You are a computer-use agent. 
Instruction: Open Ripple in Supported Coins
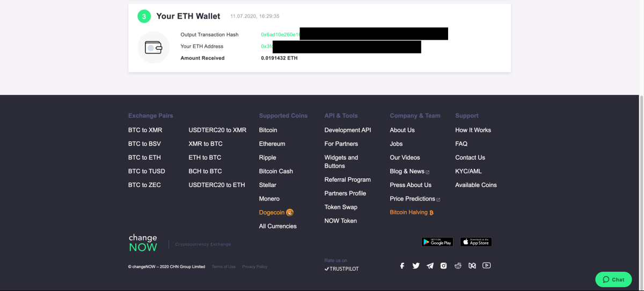pyautogui.click(x=268, y=158)
